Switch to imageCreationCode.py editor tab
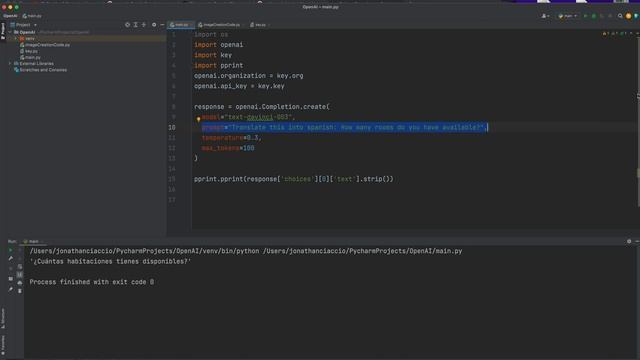This screenshot has height=360, width=640. (220, 25)
